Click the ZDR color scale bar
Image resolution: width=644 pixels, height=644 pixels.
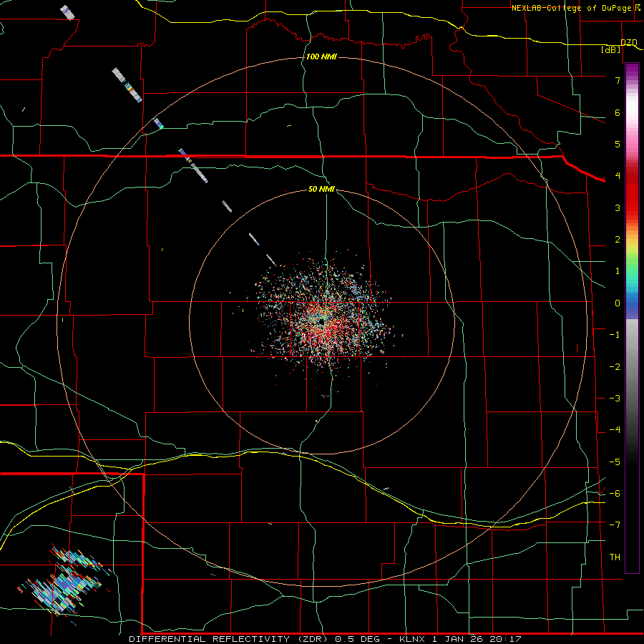tap(632, 318)
